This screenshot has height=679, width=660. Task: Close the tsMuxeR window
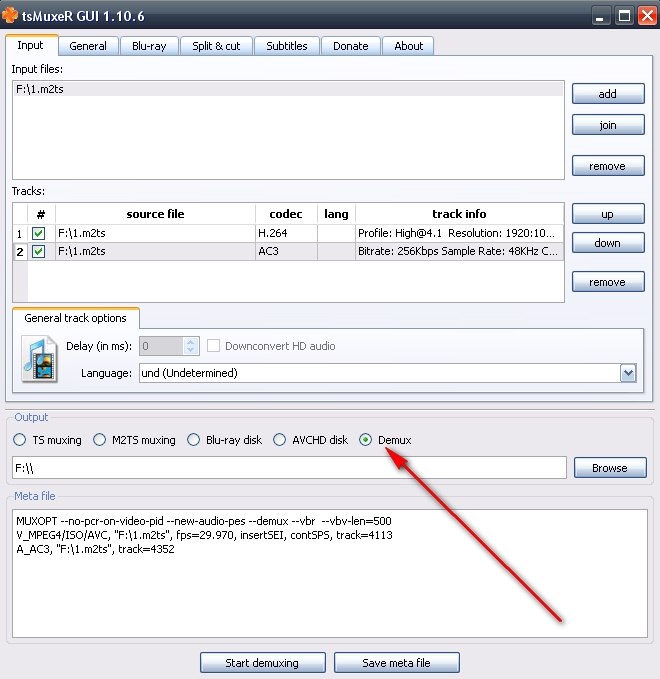(647, 16)
